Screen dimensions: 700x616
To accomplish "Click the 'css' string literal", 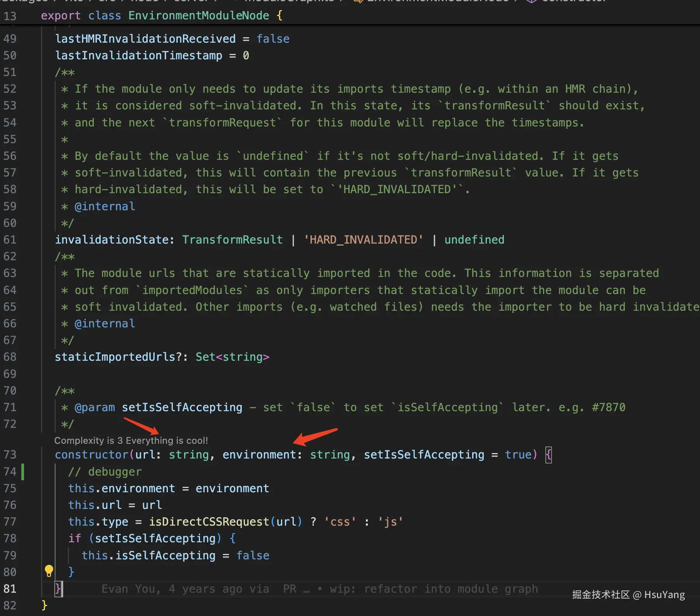I will click(x=340, y=522).
